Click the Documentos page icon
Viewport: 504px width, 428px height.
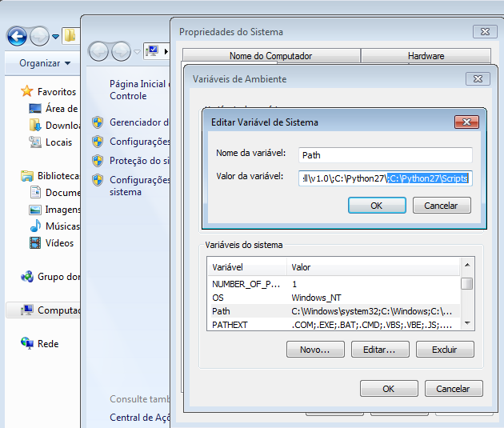coord(35,192)
